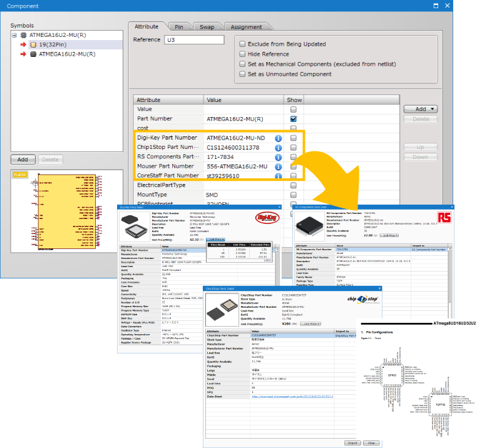
Task: Click the attribute Delete button
Action: 420,120
